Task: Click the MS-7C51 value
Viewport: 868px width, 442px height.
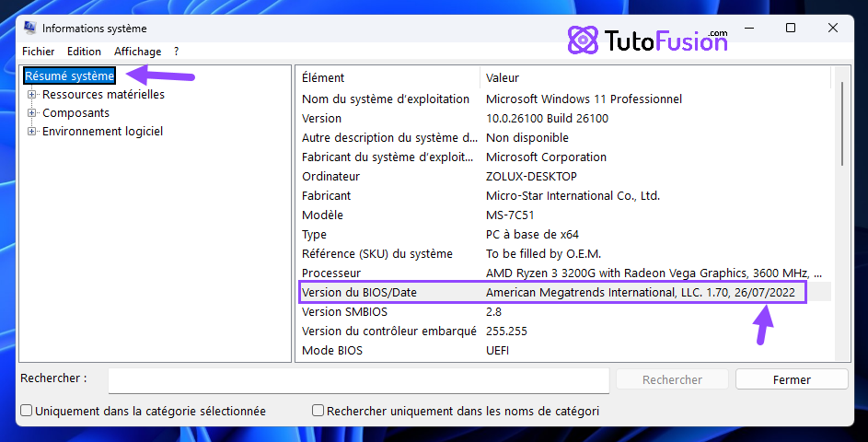Action: (510, 215)
